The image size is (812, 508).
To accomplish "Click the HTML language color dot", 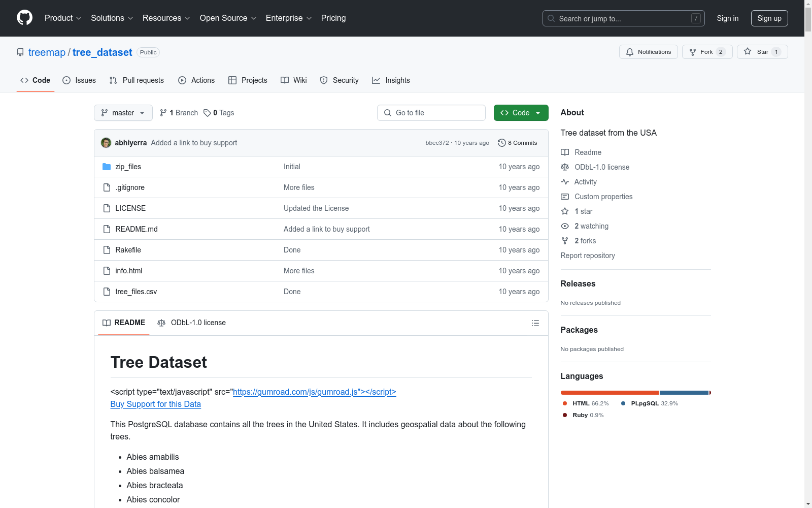I will click(565, 403).
